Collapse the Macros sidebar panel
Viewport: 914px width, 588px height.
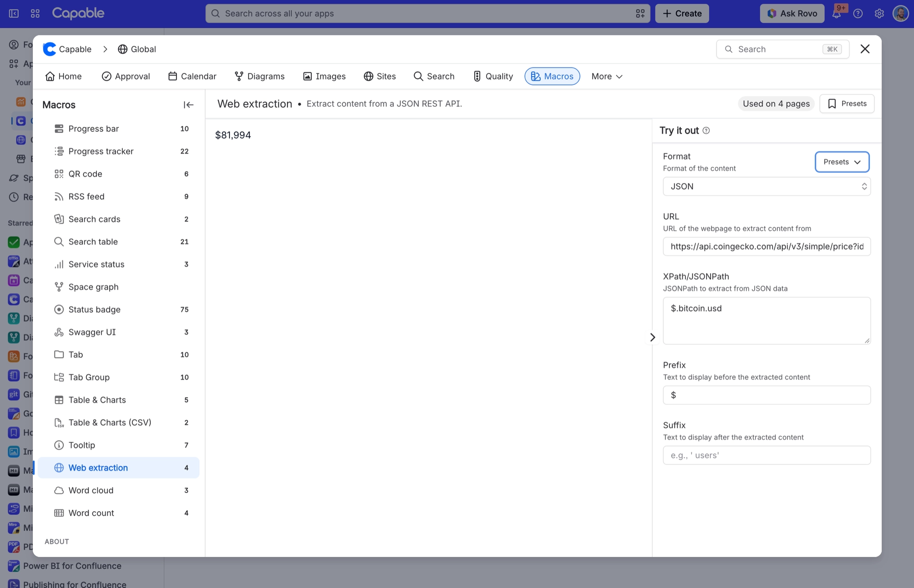(x=188, y=105)
